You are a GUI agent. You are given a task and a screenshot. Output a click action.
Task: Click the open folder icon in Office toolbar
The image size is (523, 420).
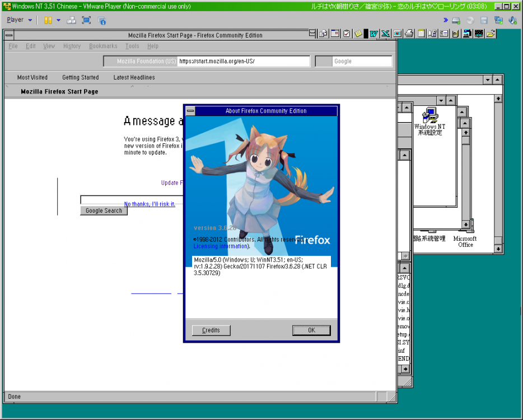pos(491,34)
